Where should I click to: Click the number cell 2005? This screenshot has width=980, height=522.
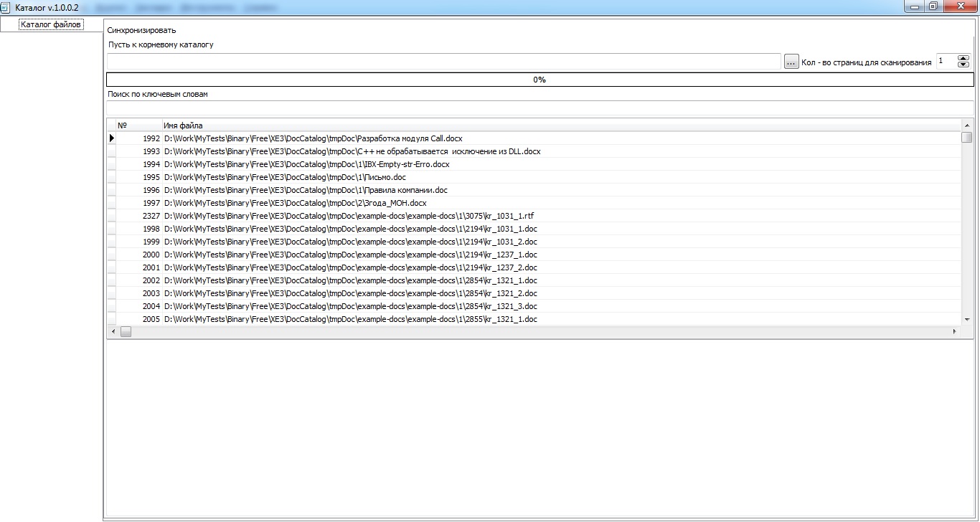click(139, 319)
